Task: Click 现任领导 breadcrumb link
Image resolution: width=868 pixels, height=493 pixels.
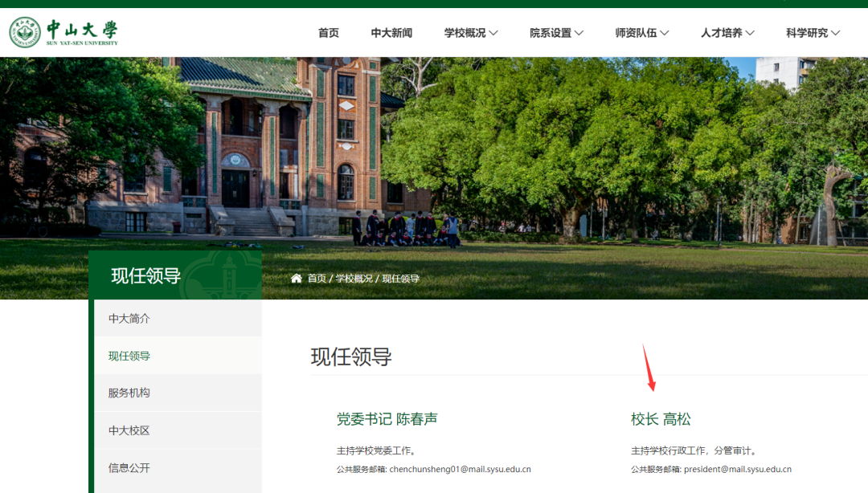Action: point(400,279)
